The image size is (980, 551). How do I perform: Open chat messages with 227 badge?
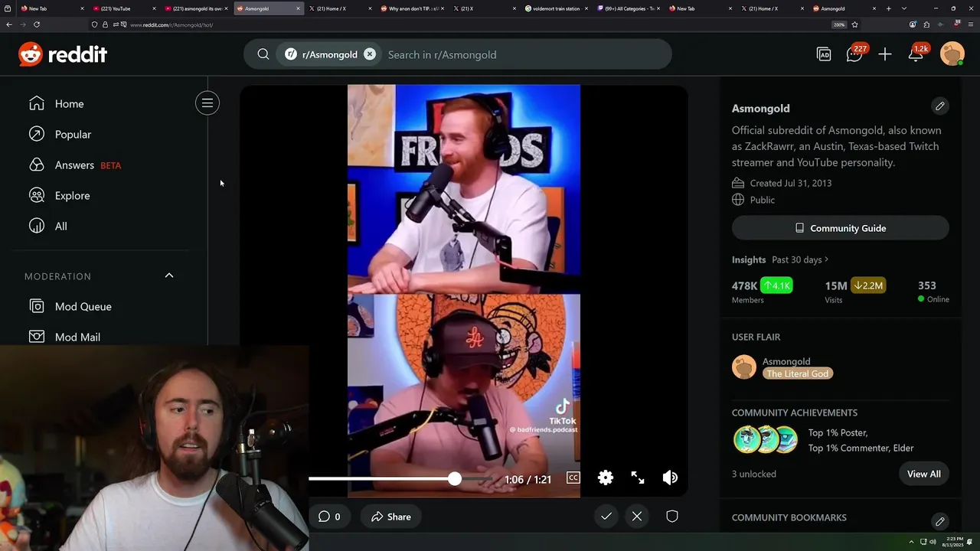pyautogui.click(x=855, y=54)
